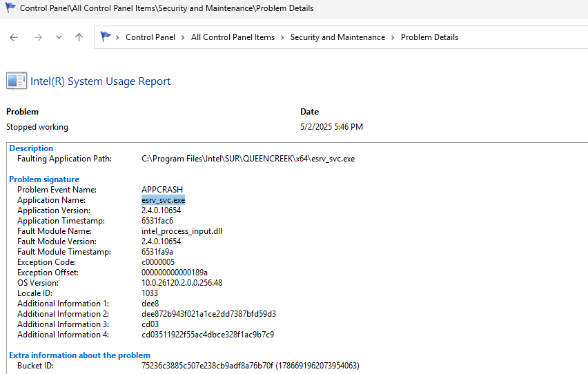Image resolution: width=588 pixels, height=374 pixels.
Task: Navigate to Control Panel breadcrumb
Action: tap(150, 37)
